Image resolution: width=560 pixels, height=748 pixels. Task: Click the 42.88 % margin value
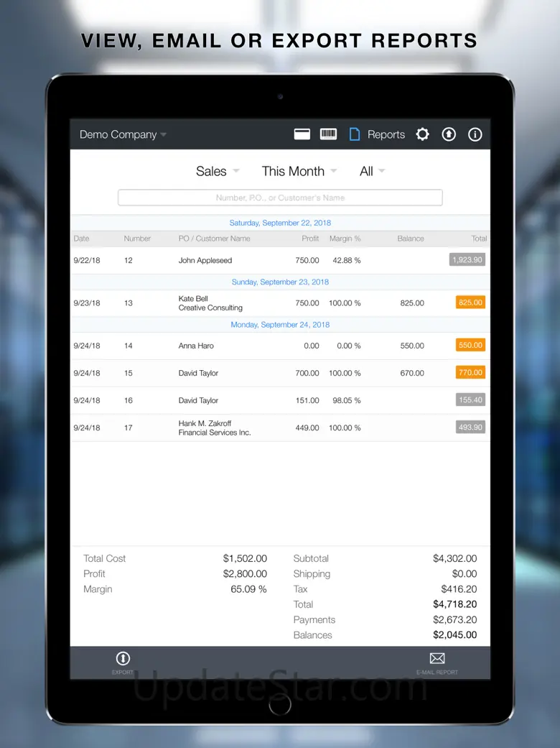[x=347, y=260]
